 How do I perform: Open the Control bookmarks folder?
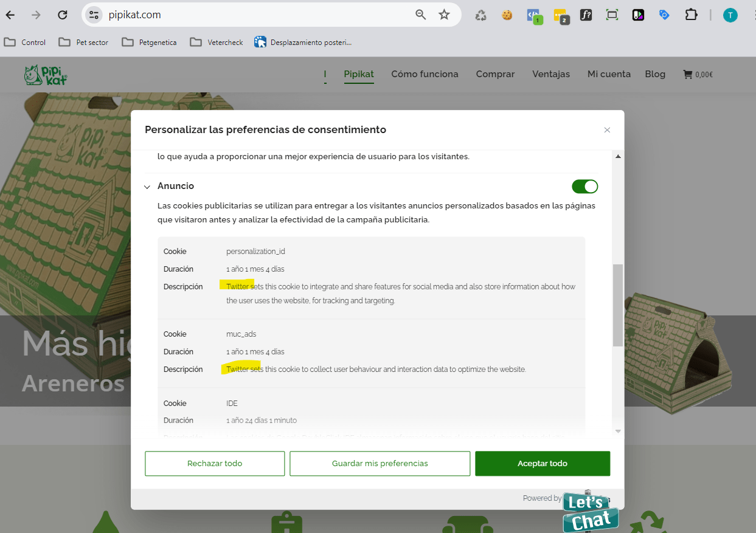click(x=25, y=42)
